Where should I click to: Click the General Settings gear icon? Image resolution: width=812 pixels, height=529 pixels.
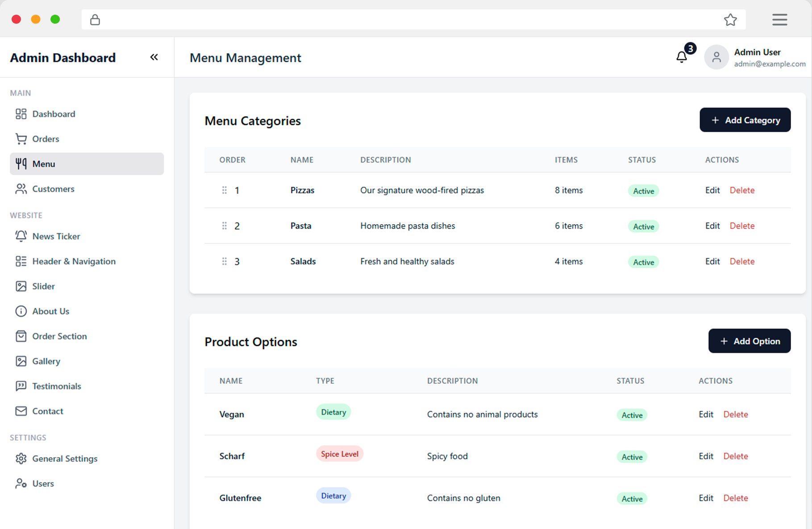21,458
